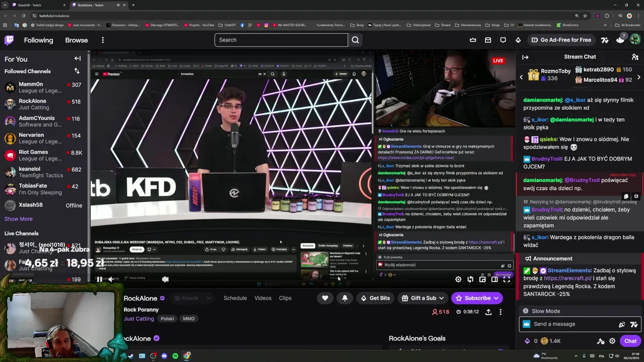Screen dimensions: 644x362
Task: Follow RockAlone with the heart button
Action: 325,298
